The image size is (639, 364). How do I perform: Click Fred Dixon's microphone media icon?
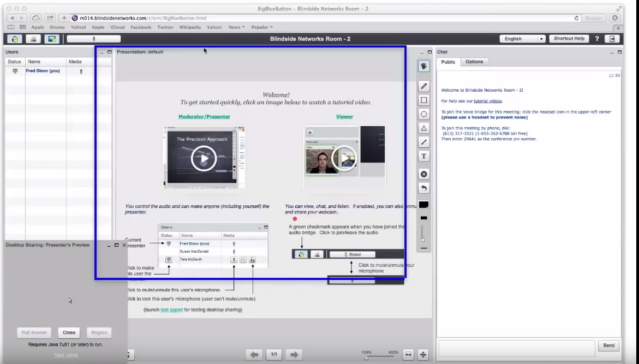point(81,71)
